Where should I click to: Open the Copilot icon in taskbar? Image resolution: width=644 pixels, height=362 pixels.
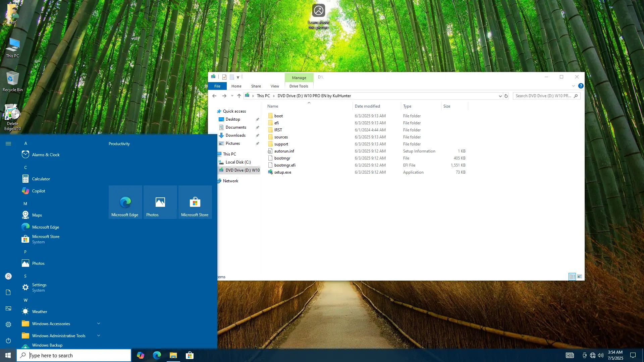pos(140,355)
